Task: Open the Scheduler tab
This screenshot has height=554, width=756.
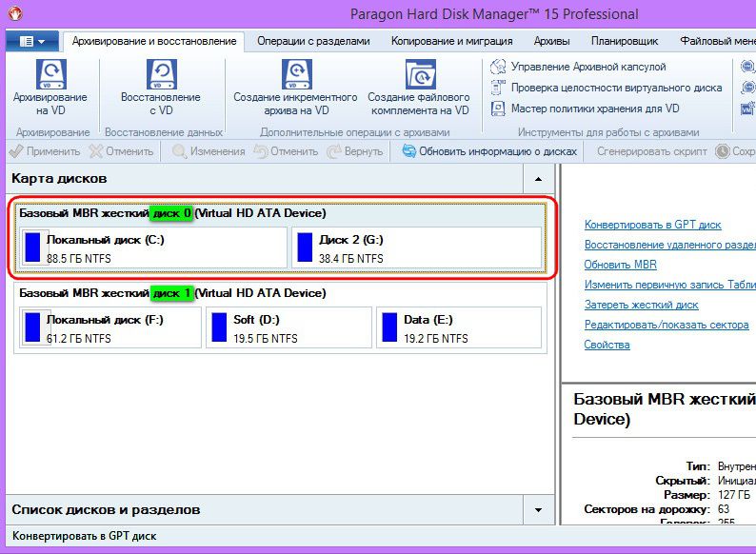Action: (x=625, y=41)
